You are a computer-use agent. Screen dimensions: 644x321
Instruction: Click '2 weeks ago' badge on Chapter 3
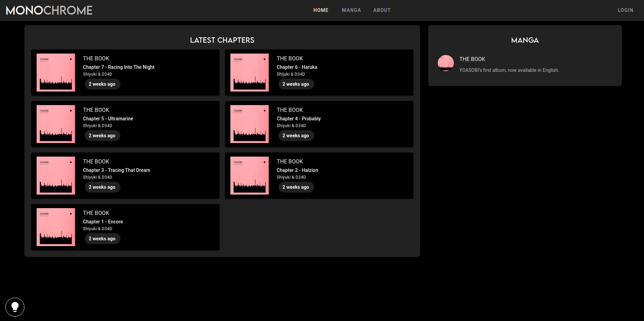tap(102, 187)
